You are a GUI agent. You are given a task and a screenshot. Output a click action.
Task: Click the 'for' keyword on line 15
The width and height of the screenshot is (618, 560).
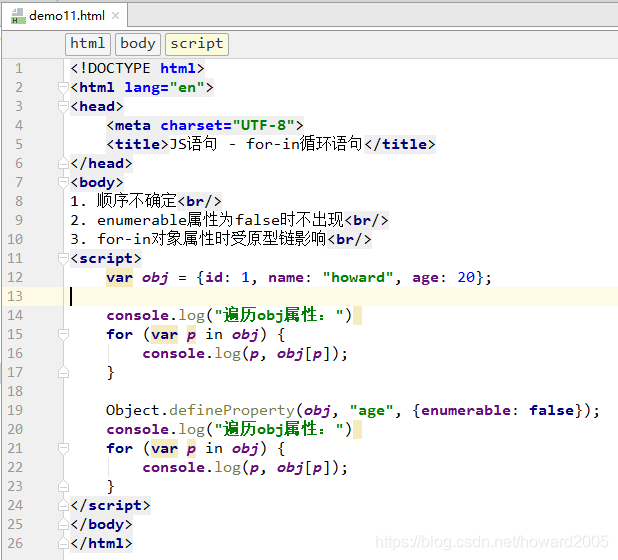(119, 334)
